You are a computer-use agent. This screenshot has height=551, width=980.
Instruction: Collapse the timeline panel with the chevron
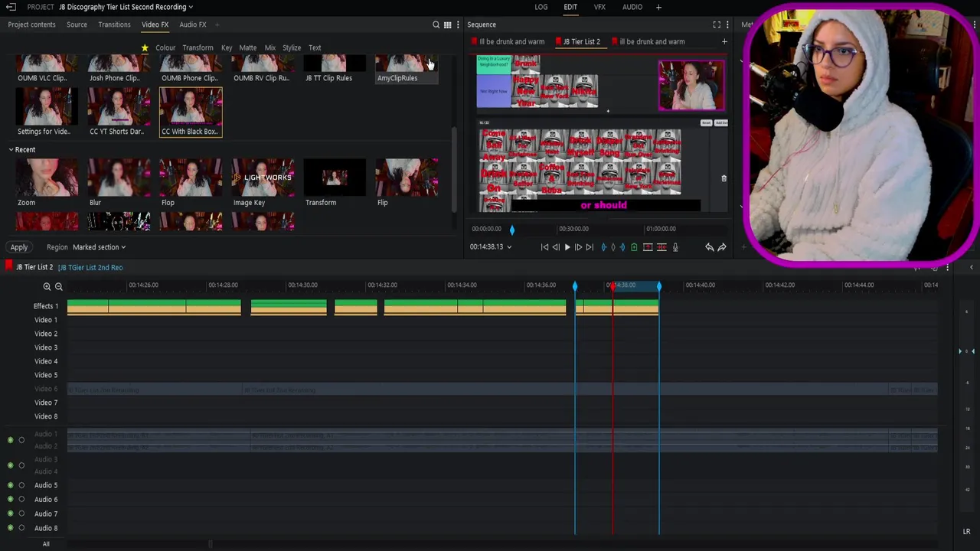click(x=972, y=267)
